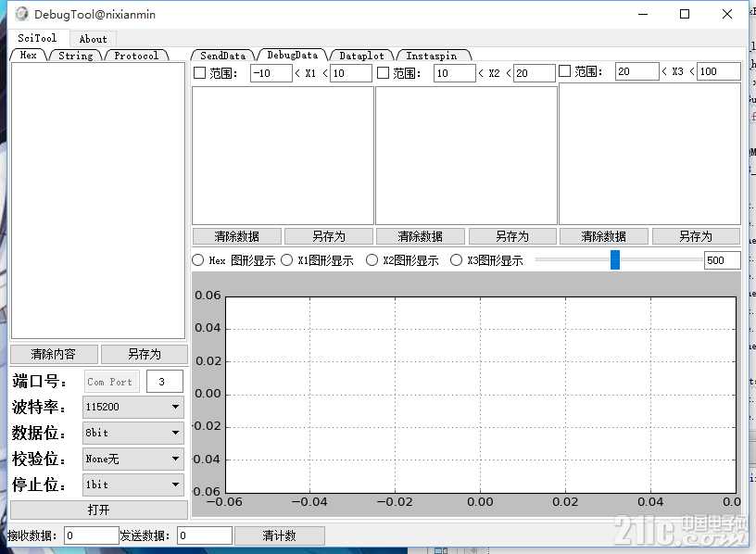This screenshot has width=756, height=554.
Task: Click the 打开 button to open port
Action: 99,510
